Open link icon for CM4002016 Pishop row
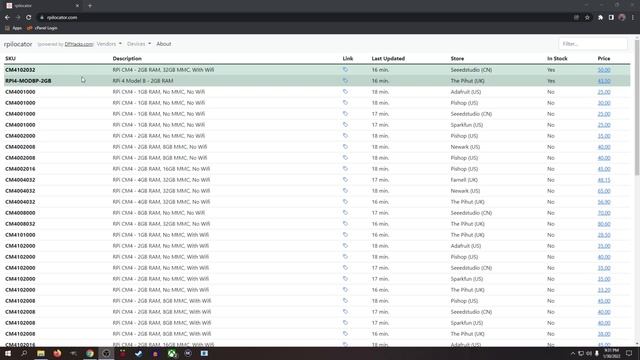 (x=345, y=169)
